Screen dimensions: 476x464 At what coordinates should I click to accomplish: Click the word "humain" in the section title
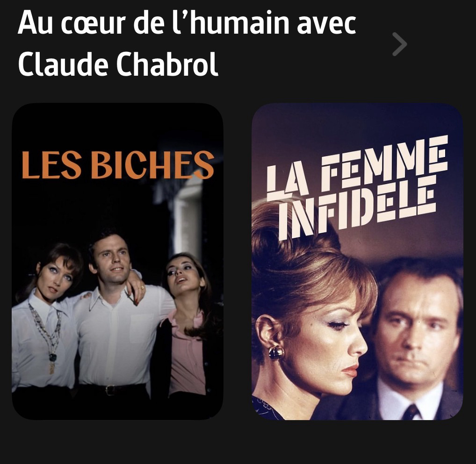pos(239,23)
